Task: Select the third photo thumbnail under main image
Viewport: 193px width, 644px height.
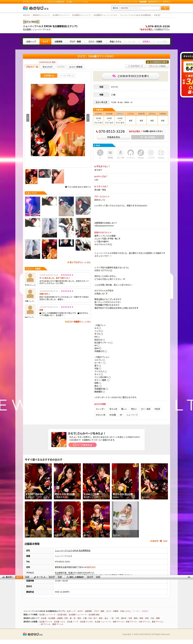Action: tap(58, 176)
